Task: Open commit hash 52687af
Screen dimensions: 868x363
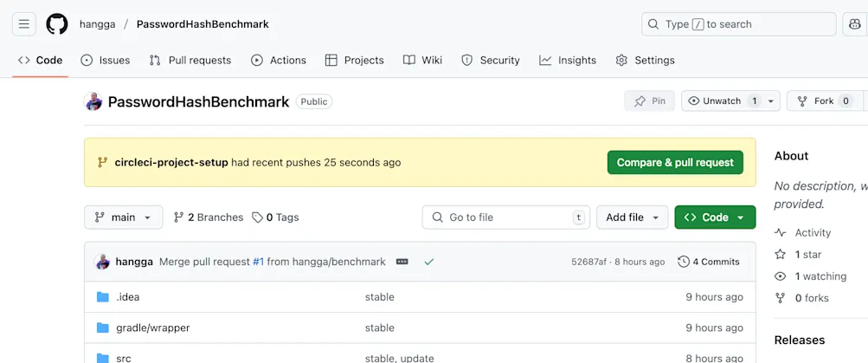Action: (589, 262)
